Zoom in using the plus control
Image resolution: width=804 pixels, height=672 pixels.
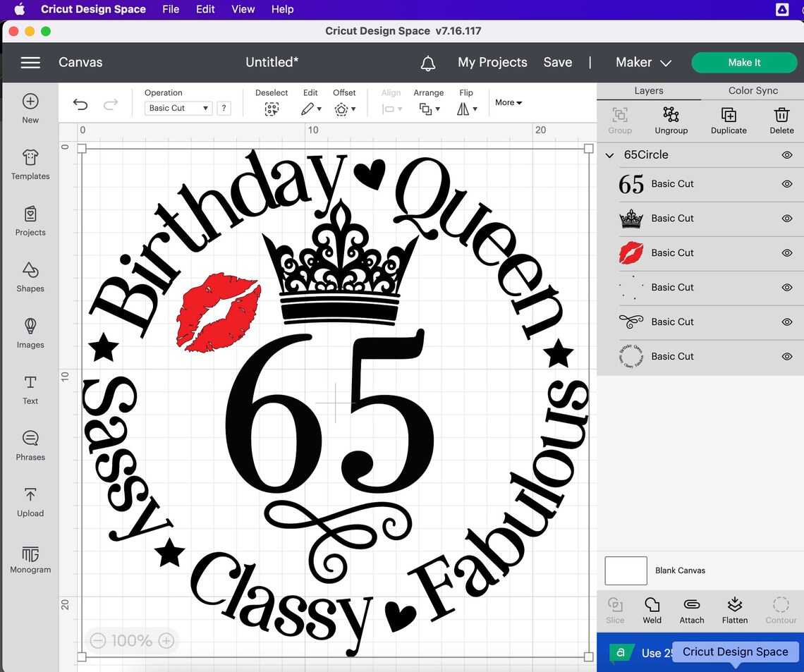(x=166, y=640)
